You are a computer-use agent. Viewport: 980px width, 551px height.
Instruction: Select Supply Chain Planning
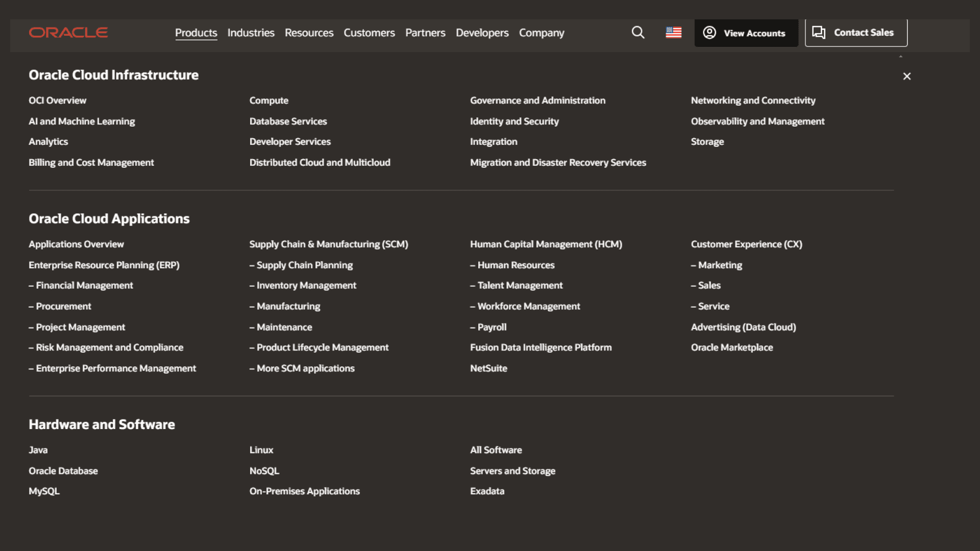(x=301, y=265)
